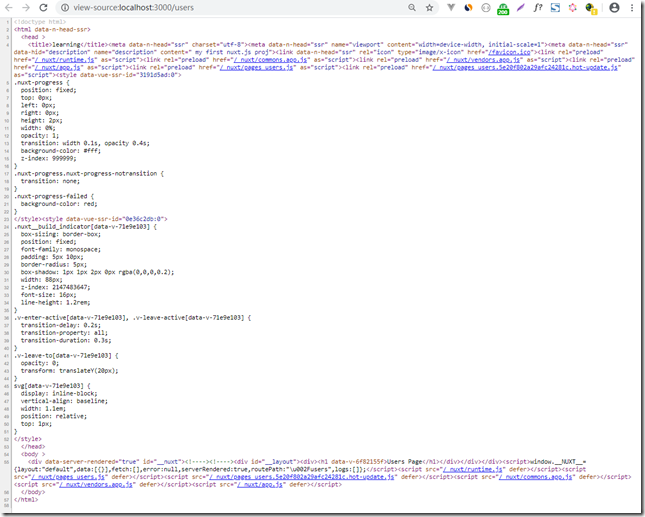Image resolution: width=645 pixels, height=517 pixels.
Task: Click the 'transition-delay: 0.2s;' line
Action: point(60,325)
